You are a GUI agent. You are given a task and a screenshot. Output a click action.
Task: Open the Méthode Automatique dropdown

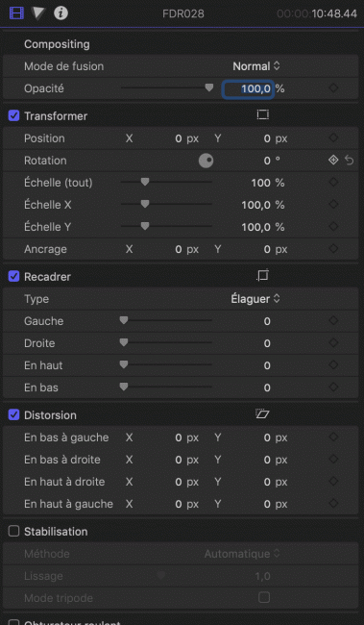coord(242,554)
